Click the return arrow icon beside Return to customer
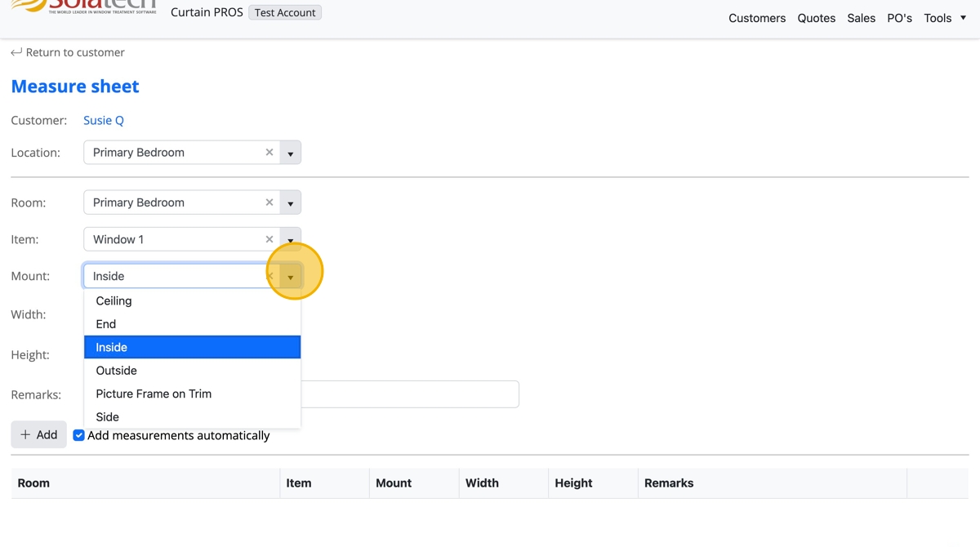Viewport: 980px width, 547px height. click(x=16, y=52)
